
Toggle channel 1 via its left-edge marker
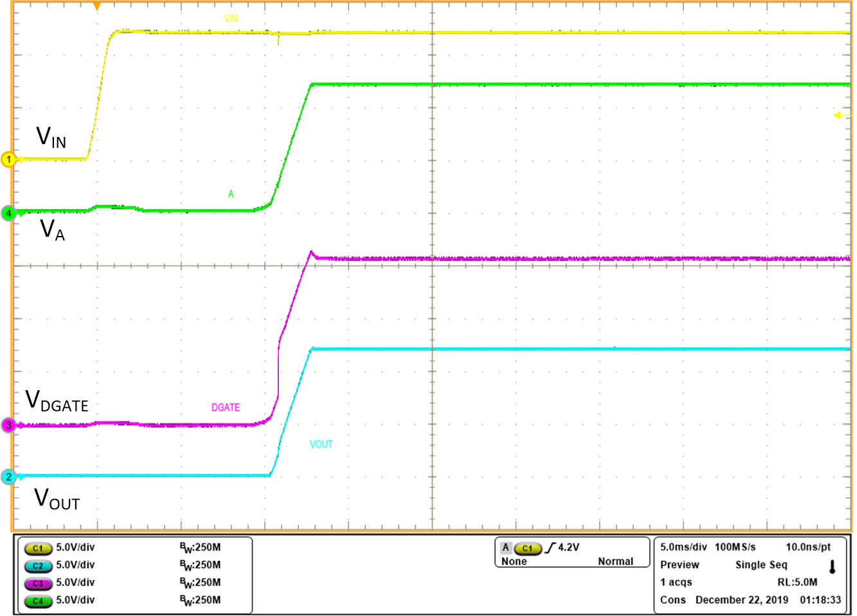[8, 158]
